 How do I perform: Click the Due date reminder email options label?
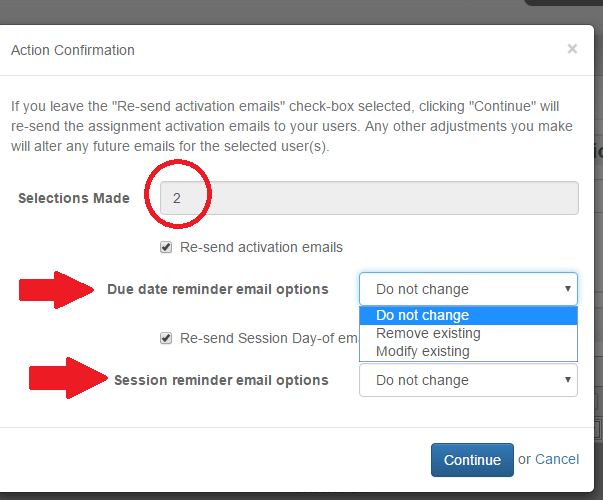point(218,289)
